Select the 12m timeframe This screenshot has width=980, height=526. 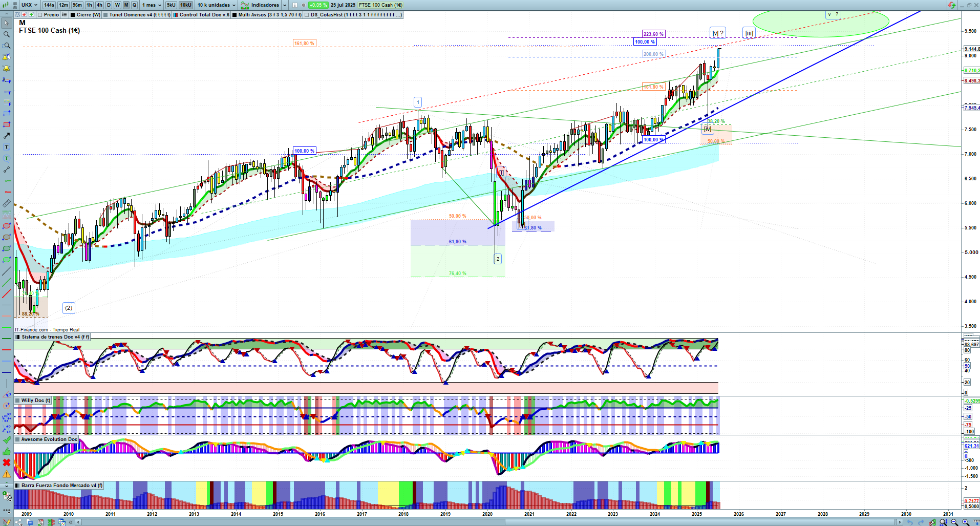[63, 5]
